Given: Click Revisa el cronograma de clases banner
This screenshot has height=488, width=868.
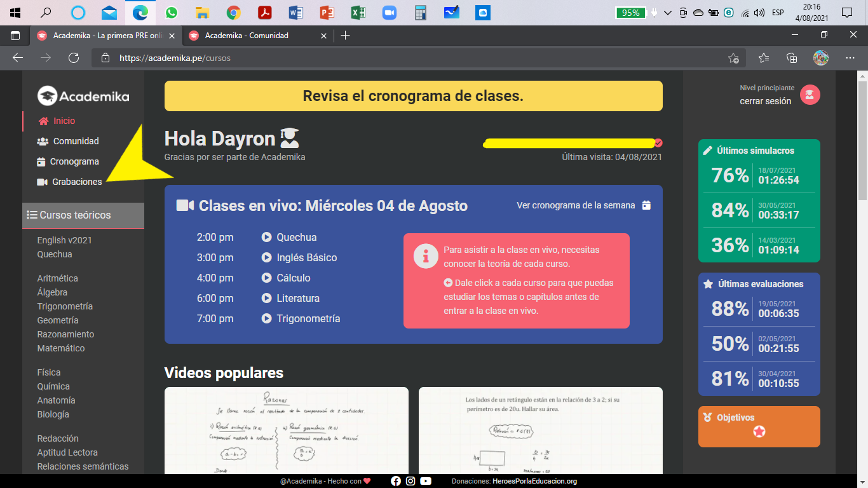Looking at the screenshot, I should (414, 96).
